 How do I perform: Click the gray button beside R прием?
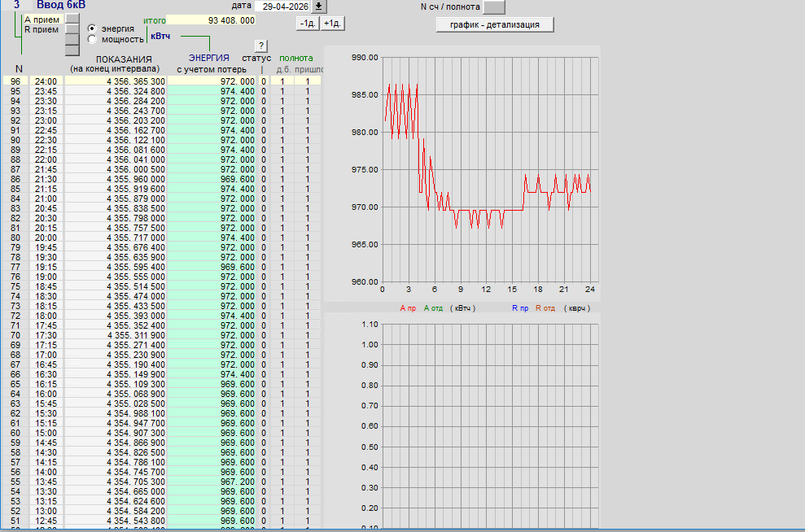(72, 29)
